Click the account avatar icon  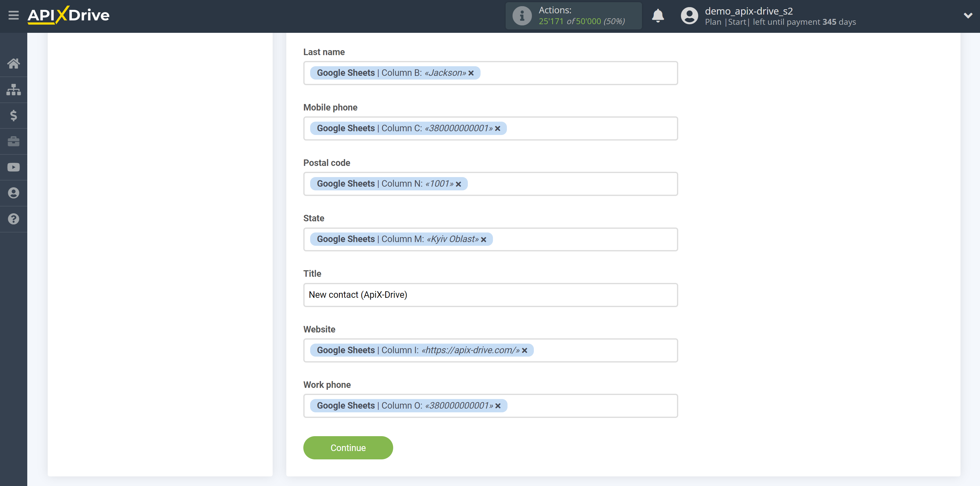(x=689, y=16)
